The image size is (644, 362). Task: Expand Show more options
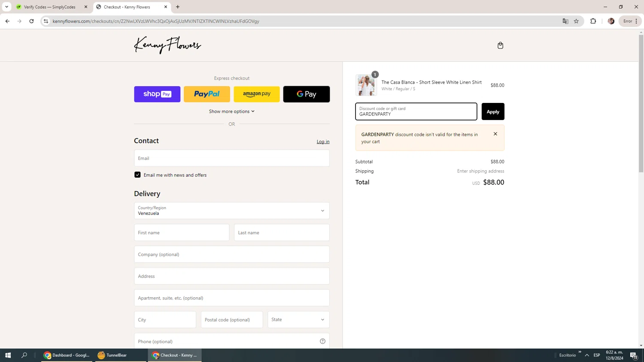tap(232, 112)
